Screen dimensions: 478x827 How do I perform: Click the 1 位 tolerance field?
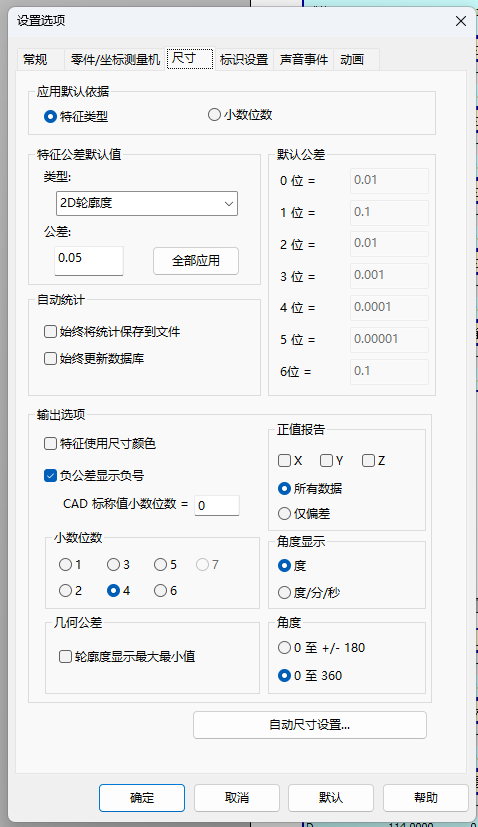tap(389, 213)
